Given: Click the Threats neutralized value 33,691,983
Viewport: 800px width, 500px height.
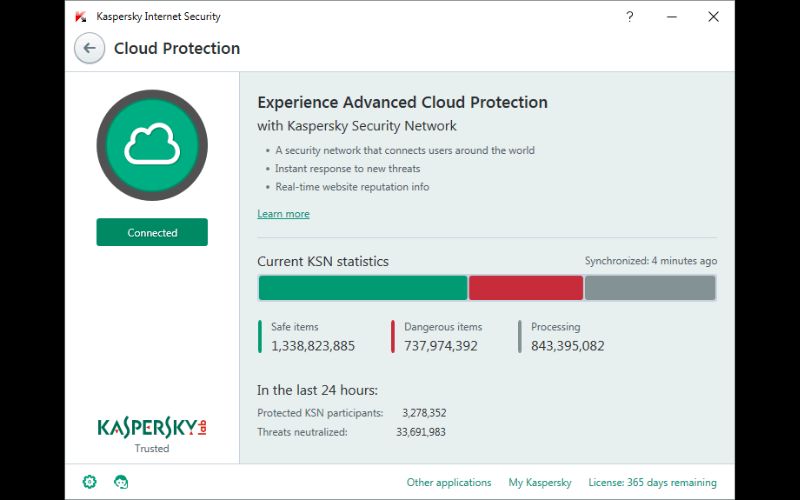Looking at the screenshot, I should [421, 432].
